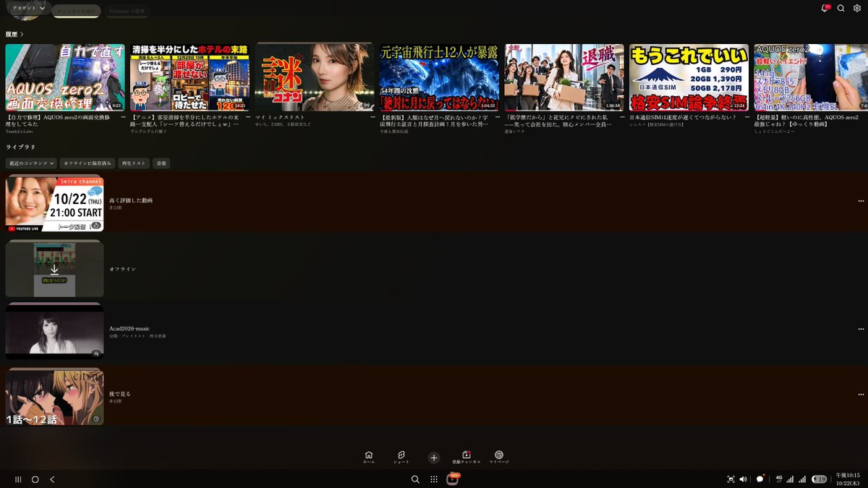Open the Acad2026-music playlist
This screenshot has height=488, width=868.
pos(434,331)
